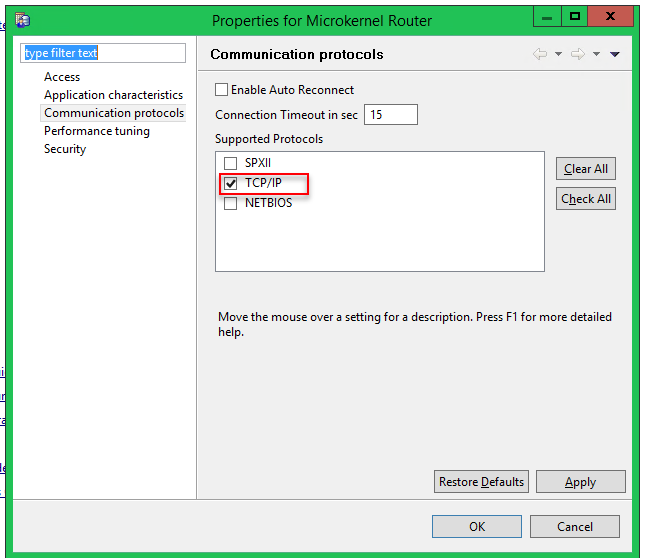Open the Security settings page
645x558 pixels.
pos(65,149)
